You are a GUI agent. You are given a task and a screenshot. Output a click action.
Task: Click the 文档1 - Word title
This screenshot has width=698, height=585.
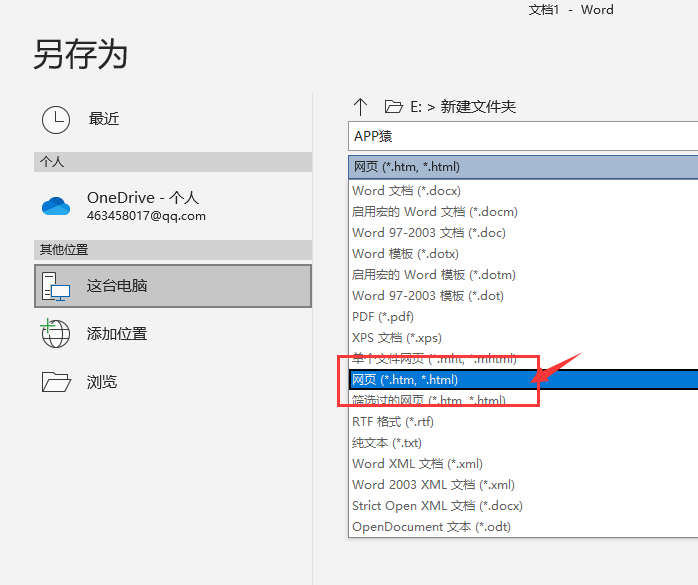pyautogui.click(x=571, y=10)
